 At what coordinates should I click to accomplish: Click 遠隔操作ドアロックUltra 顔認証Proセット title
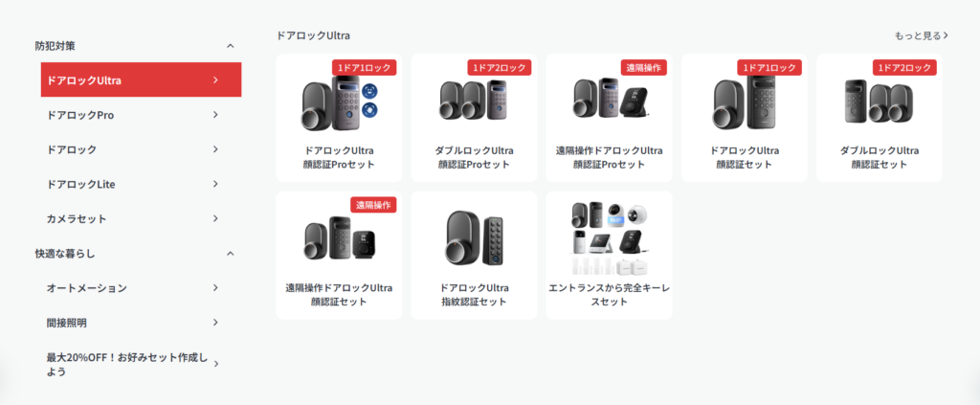coord(609,157)
